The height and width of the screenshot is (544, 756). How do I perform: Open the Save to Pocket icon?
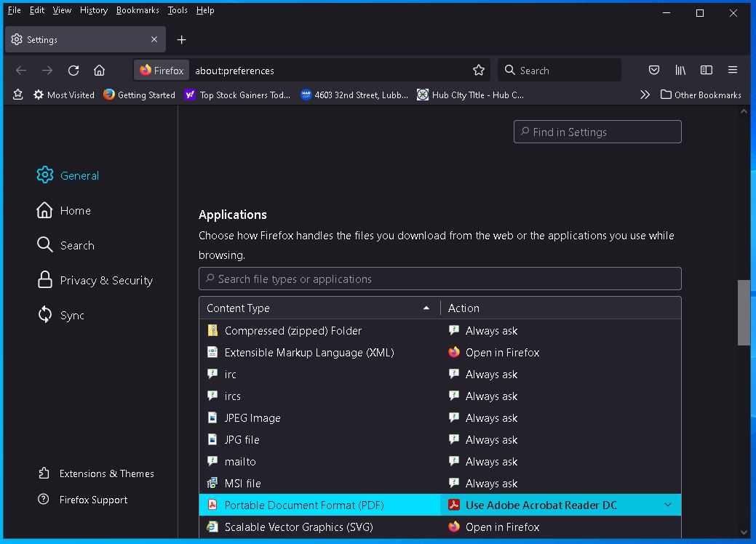[x=654, y=71]
